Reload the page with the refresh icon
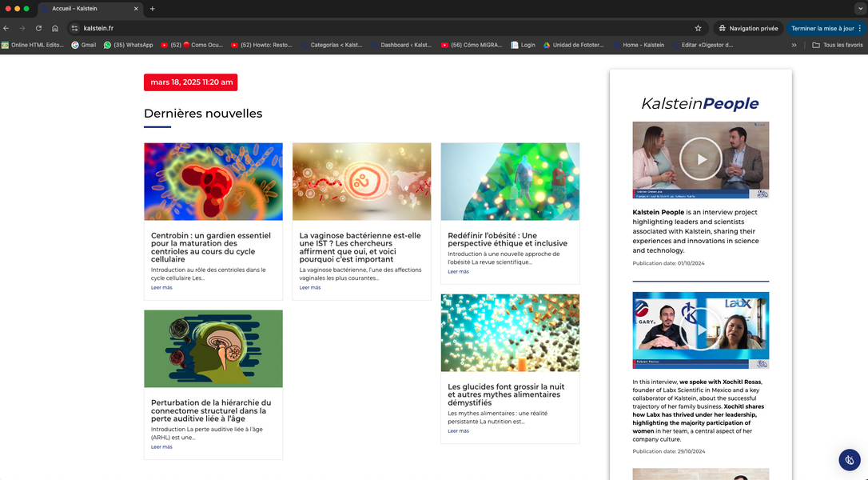This screenshot has width=868, height=480. coord(38,28)
